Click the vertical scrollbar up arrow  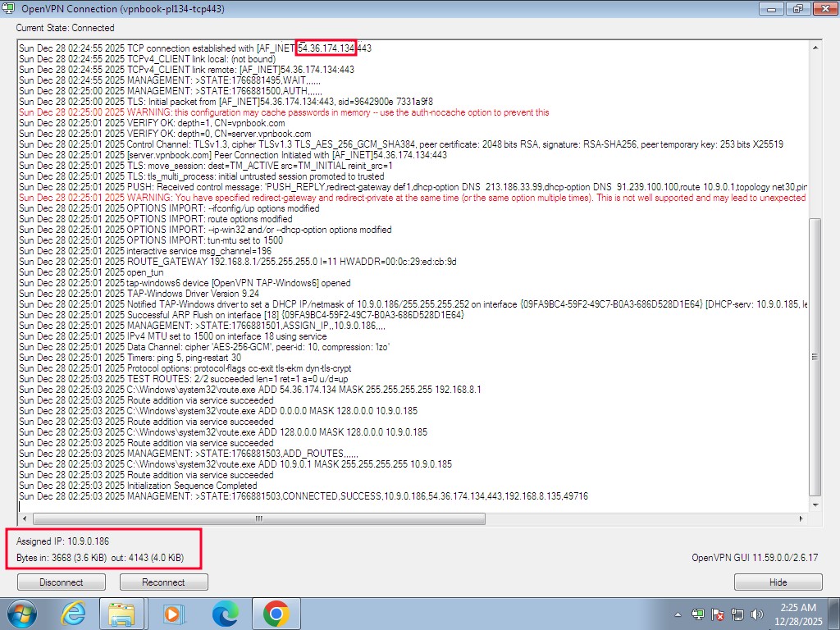(815, 48)
